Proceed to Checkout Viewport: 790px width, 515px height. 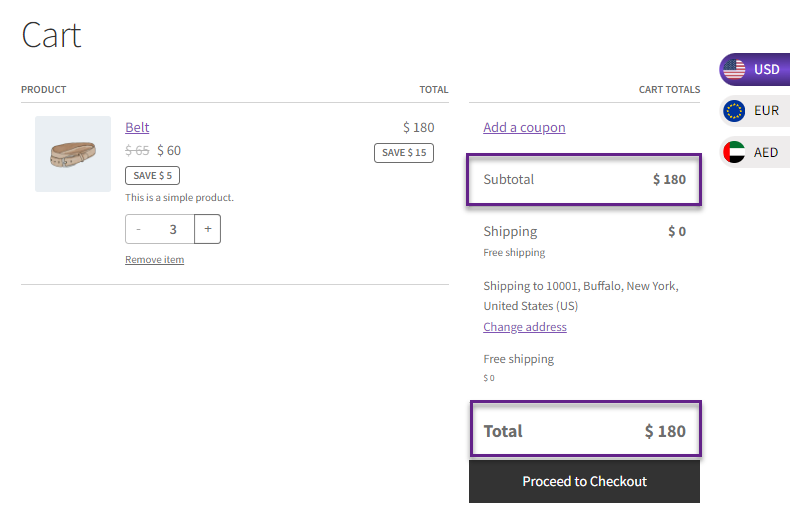[584, 481]
